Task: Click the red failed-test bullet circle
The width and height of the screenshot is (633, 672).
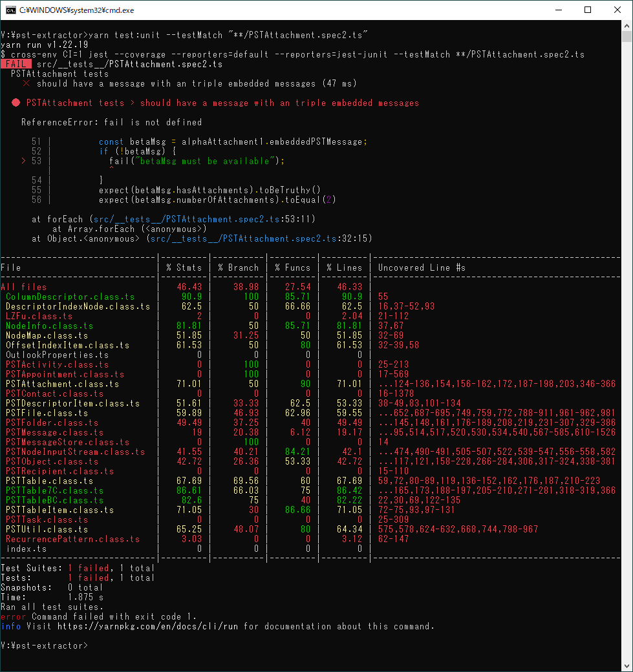Action: 16,103
